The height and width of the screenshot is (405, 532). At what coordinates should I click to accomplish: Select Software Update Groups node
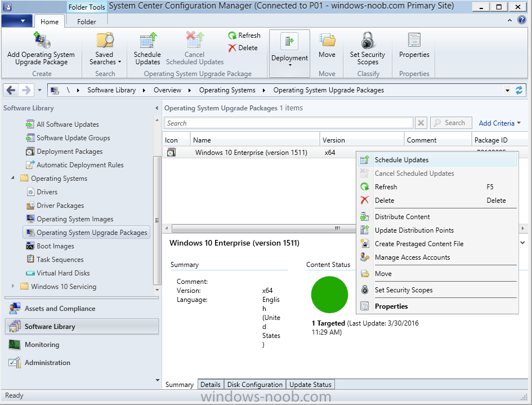[x=68, y=138]
